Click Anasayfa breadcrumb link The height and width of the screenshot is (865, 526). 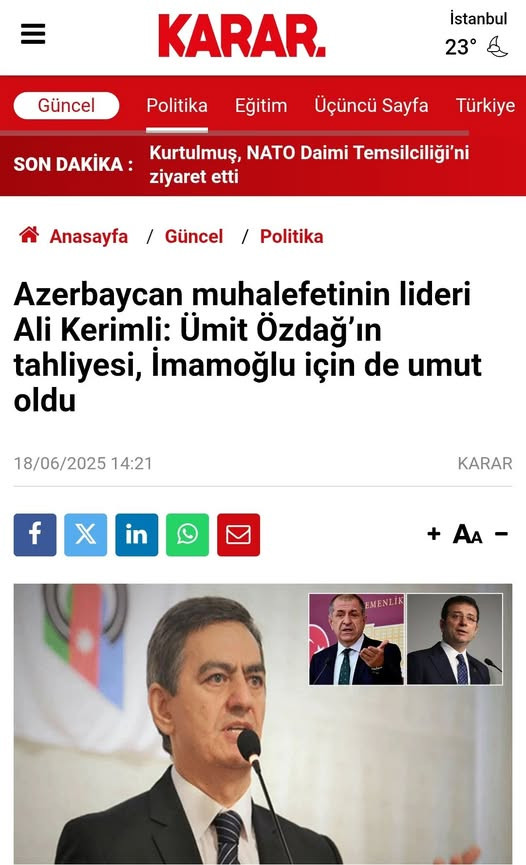(x=88, y=236)
